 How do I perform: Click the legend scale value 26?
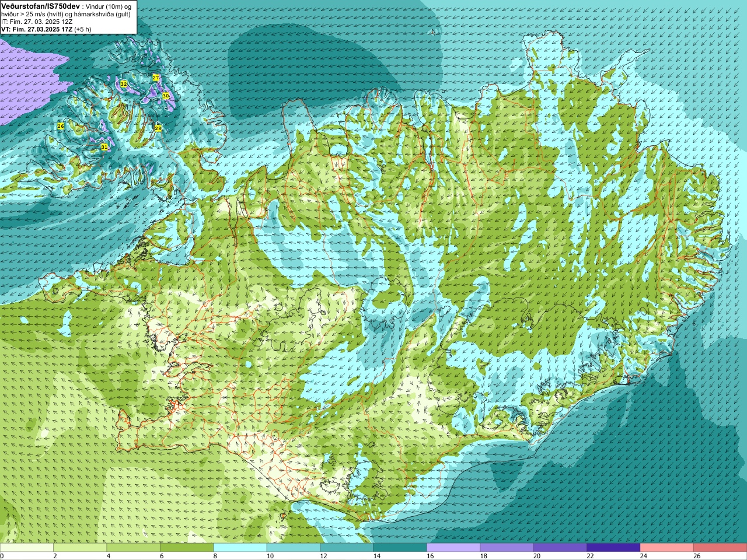697,556
